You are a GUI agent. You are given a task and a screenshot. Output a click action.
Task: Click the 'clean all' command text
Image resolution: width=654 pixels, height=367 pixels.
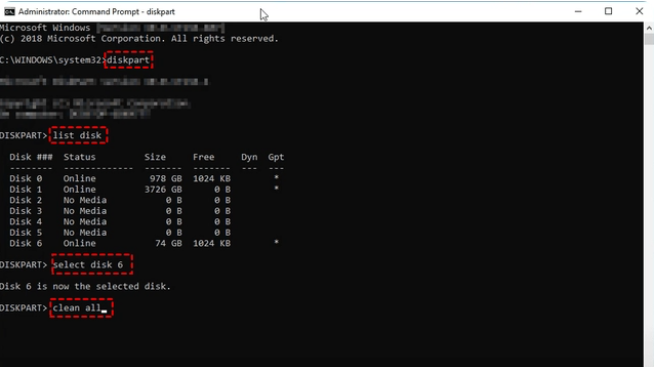click(x=77, y=308)
